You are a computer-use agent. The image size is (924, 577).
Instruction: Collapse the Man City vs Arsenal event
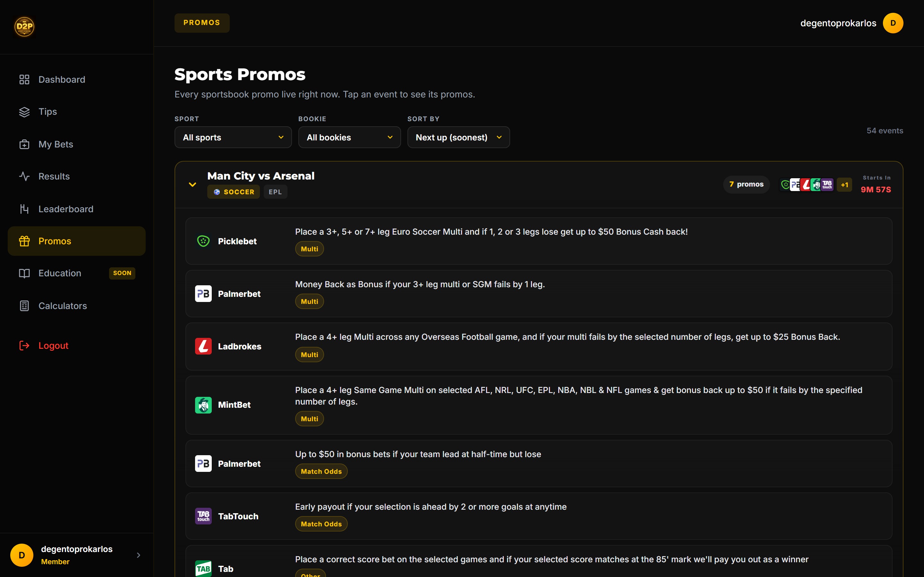pyautogui.click(x=192, y=184)
